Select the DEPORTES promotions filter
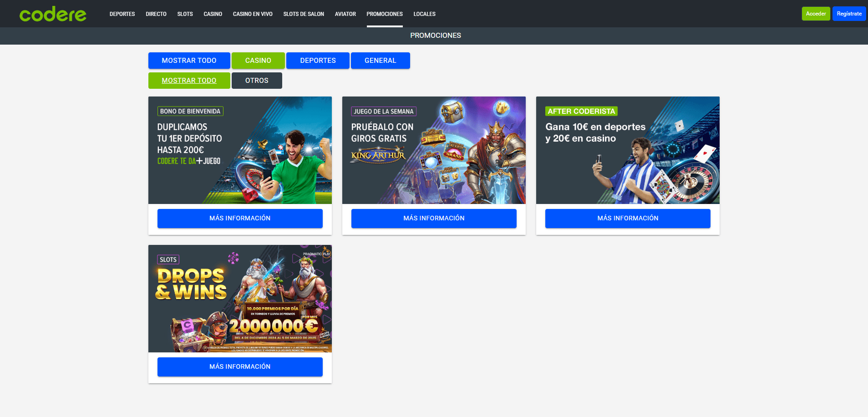The width and height of the screenshot is (868, 417). click(318, 61)
